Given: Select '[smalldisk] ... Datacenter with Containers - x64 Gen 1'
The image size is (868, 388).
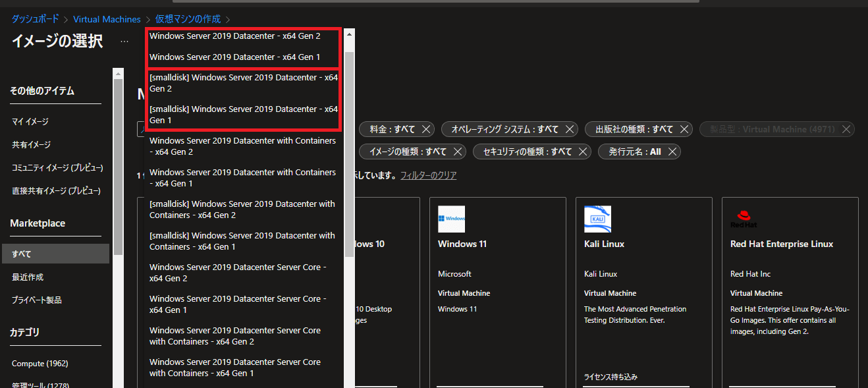Looking at the screenshot, I should click(244, 241).
